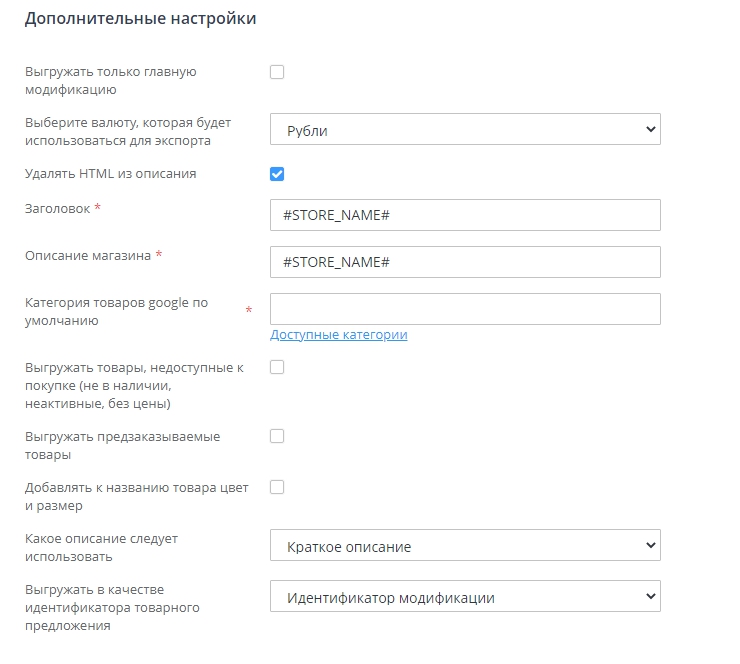740x664 pixels.
Task: Focus the default Google product category field
Action: click(465, 309)
